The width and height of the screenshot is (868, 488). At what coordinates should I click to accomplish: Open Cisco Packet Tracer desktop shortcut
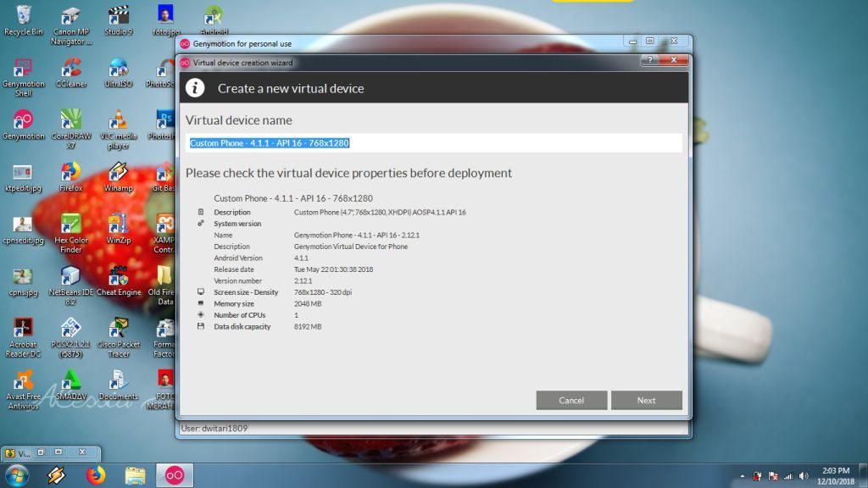point(119,337)
